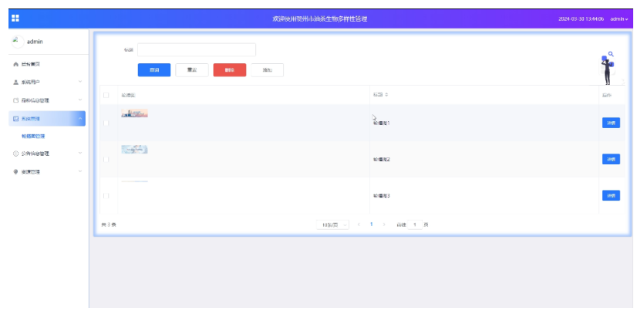The width and height of the screenshot is (644, 321).
Task: Open the admin account dropdown in the header
Action: click(619, 19)
